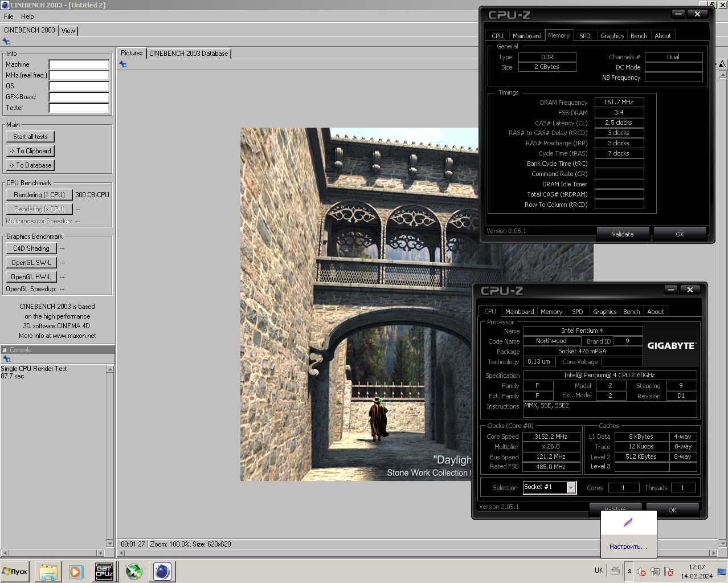The width and height of the screenshot is (728, 583).
Task: Select the Pictures tab
Action: click(132, 53)
